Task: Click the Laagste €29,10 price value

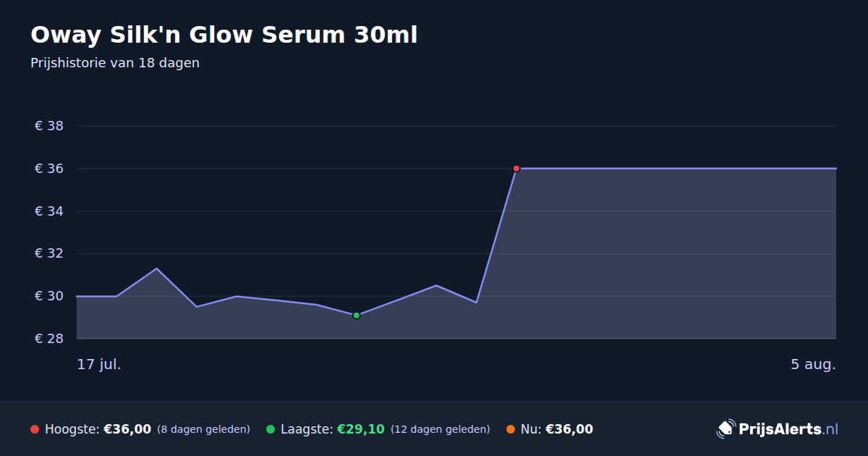Action: pos(361,429)
